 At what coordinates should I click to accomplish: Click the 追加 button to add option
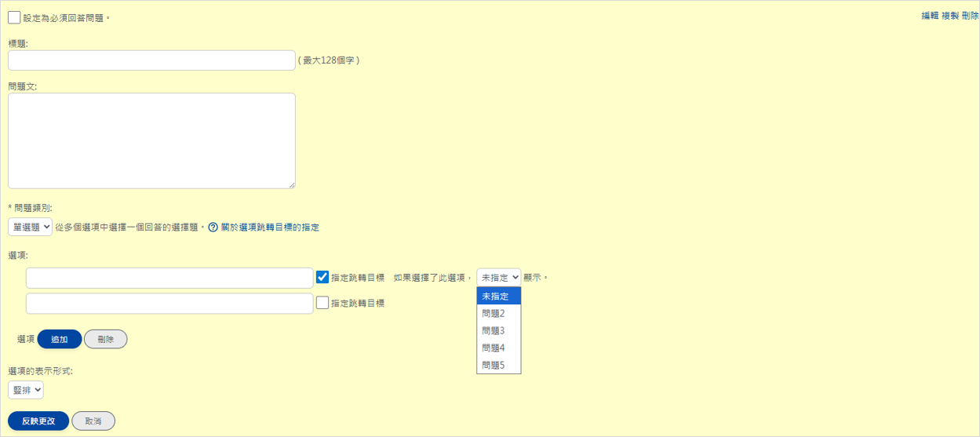(59, 339)
